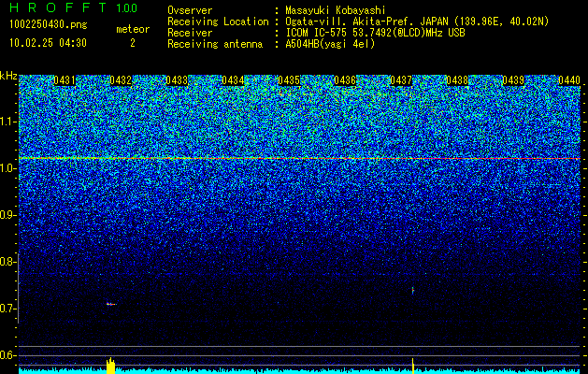
Task: Click the 0.9 frequency axis label
Action: pos(7,215)
